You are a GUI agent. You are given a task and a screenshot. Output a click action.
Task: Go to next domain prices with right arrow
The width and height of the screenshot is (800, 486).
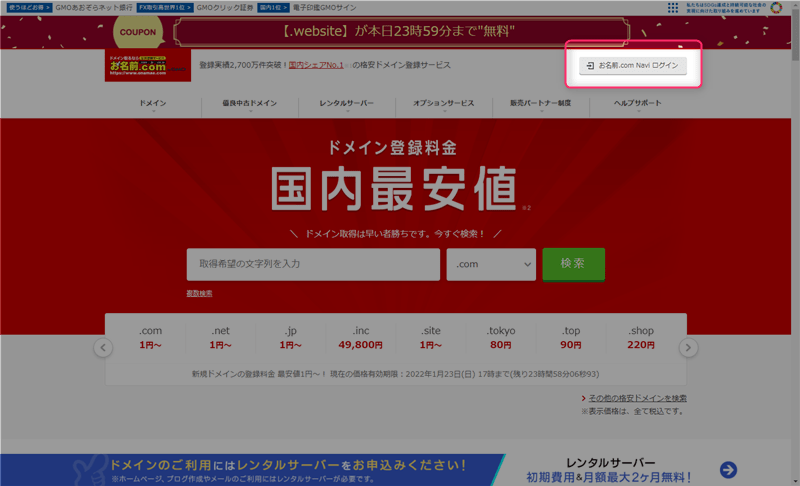pos(688,348)
